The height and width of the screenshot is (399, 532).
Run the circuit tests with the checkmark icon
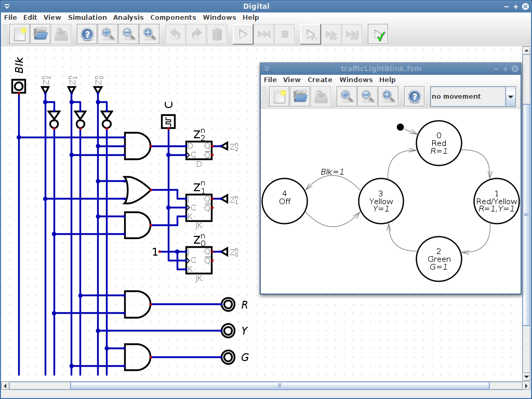pos(378,34)
